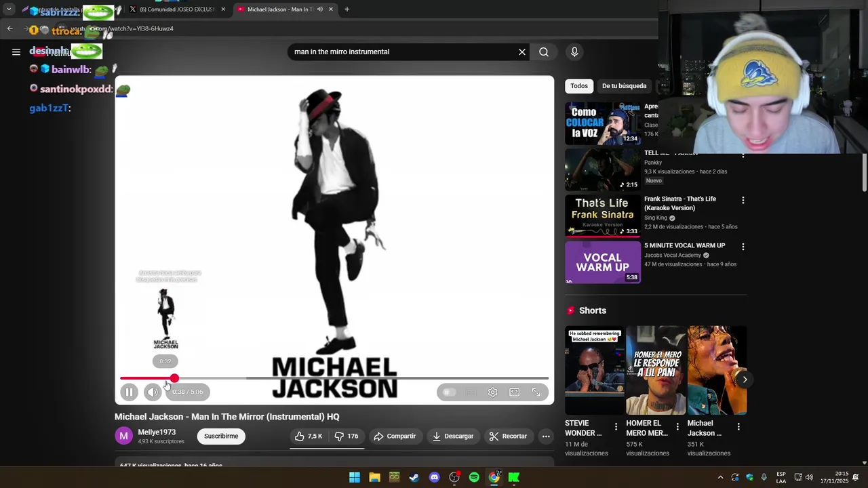Open the Sing King channel name

(x=656, y=218)
